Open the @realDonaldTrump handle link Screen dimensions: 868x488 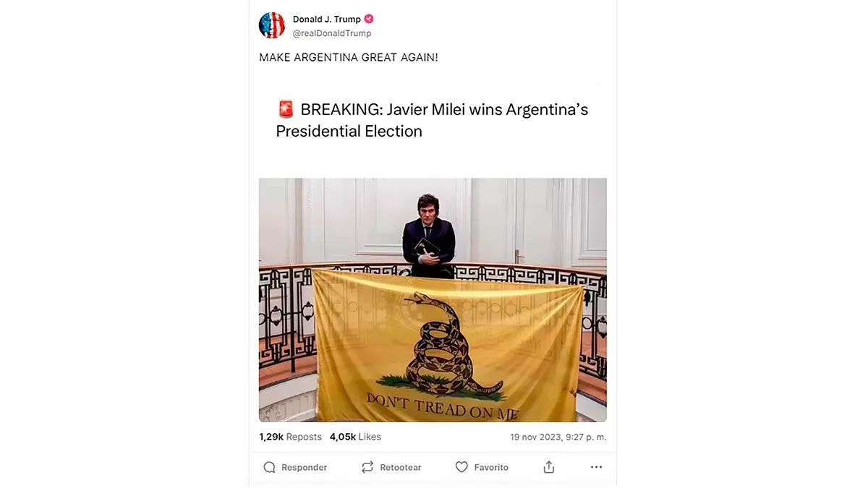(332, 33)
